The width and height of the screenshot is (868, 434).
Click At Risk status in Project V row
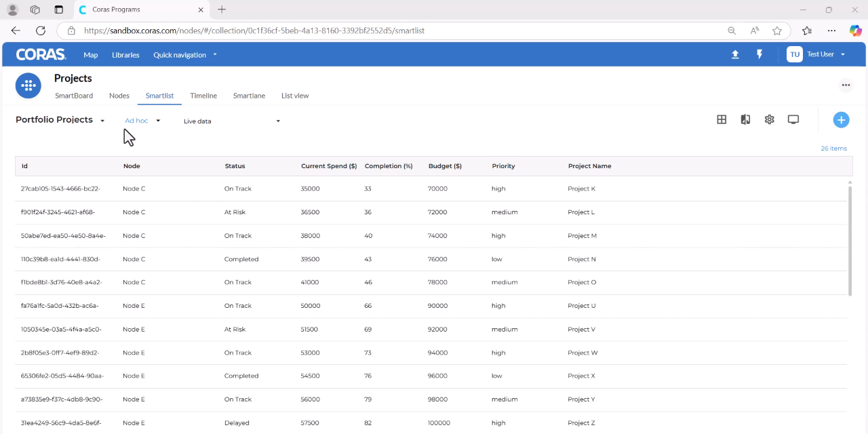tap(235, 330)
